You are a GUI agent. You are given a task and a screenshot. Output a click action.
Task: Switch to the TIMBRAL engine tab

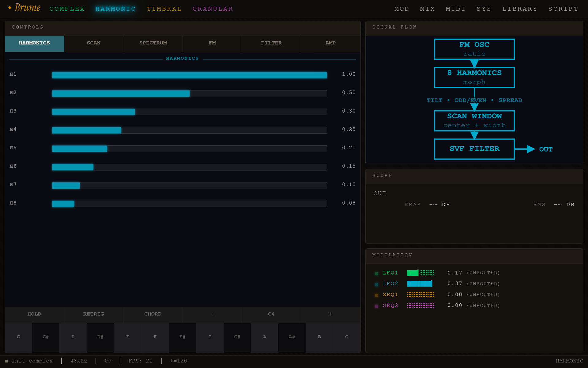[x=164, y=9]
